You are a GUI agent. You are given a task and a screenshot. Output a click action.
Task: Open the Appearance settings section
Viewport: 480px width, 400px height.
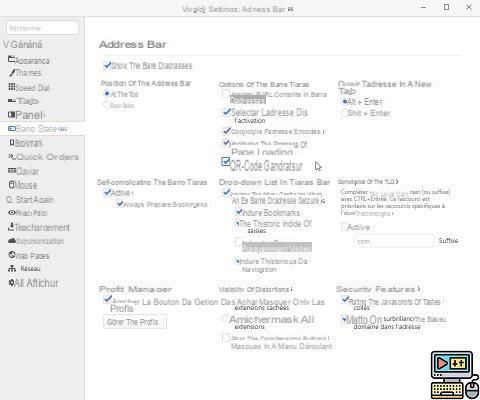[29, 60]
